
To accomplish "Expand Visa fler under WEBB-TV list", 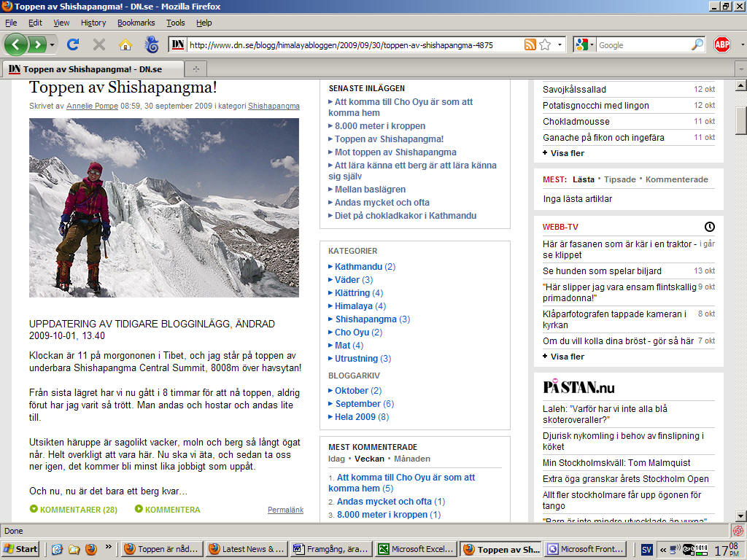I will [563, 356].
